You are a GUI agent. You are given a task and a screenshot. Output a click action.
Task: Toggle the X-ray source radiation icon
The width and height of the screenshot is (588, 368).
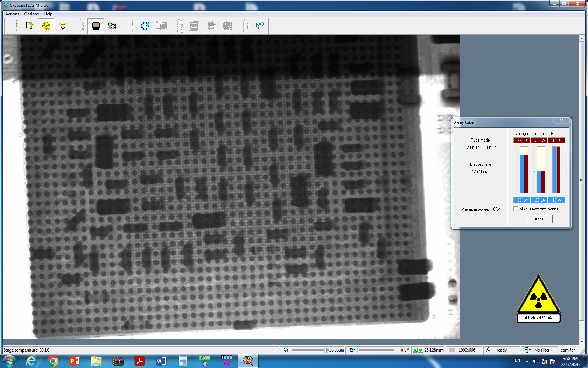click(46, 26)
